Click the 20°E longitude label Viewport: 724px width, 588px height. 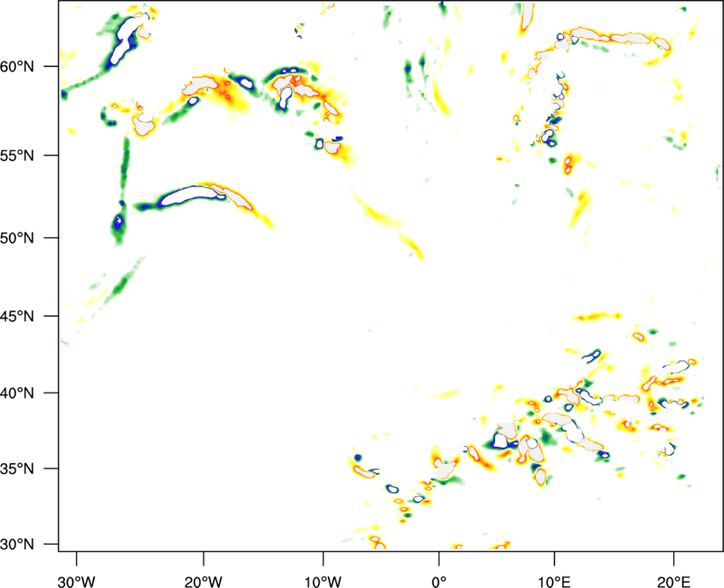pos(673,582)
